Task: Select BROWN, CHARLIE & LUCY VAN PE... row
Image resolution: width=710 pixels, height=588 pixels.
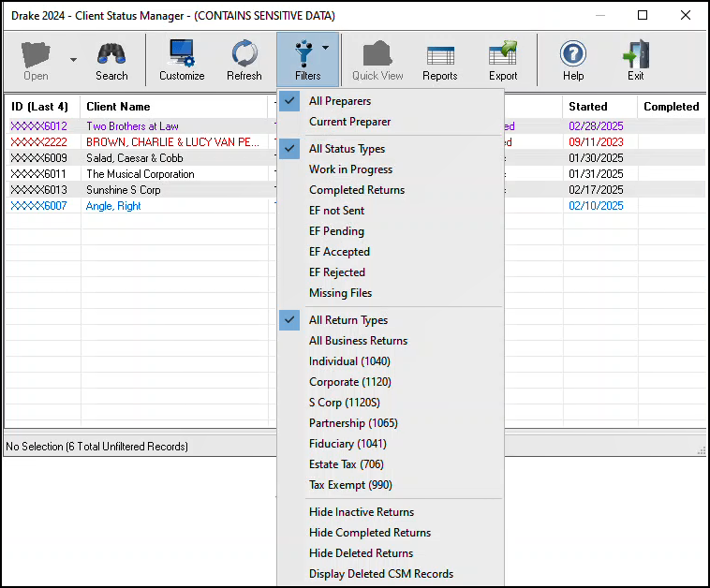Action: tap(173, 142)
